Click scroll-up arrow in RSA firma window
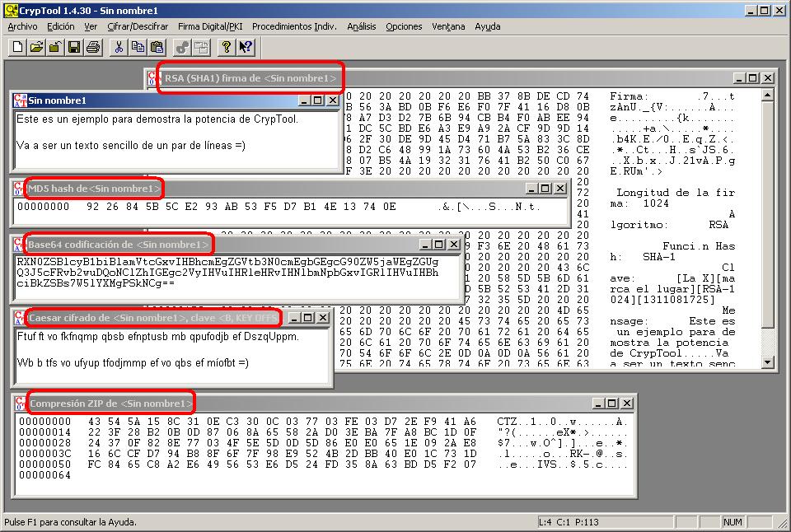Viewport: 791px width, 532px height. pyautogui.click(x=767, y=95)
